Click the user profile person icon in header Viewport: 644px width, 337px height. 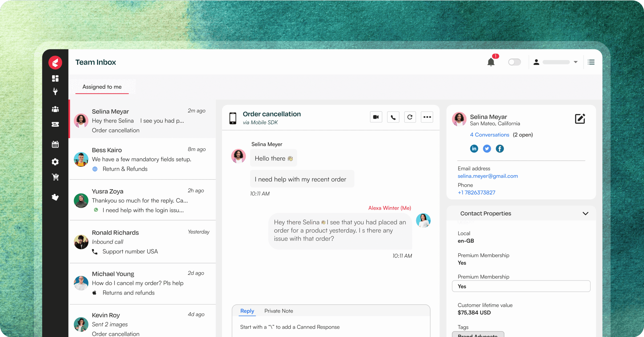click(536, 62)
